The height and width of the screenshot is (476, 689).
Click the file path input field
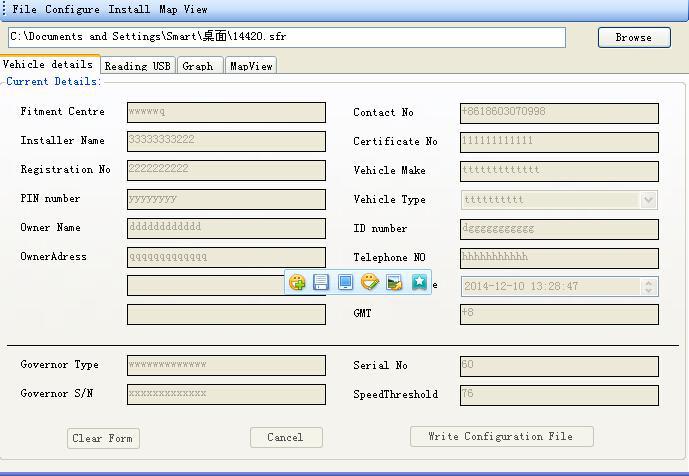click(287, 37)
